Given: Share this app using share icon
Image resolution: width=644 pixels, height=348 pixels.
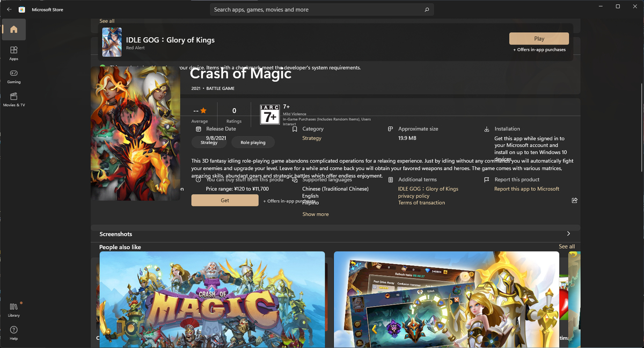Looking at the screenshot, I should coord(574,200).
